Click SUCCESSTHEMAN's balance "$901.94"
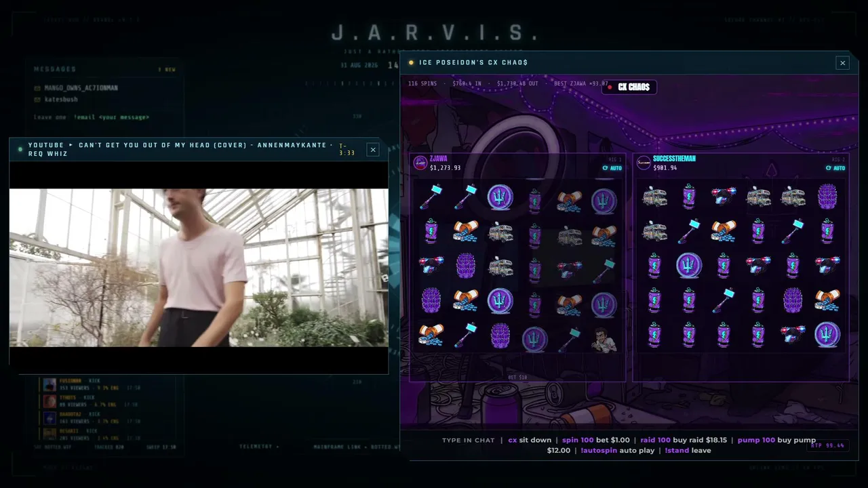 pyautogui.click(x=665, y=168)
